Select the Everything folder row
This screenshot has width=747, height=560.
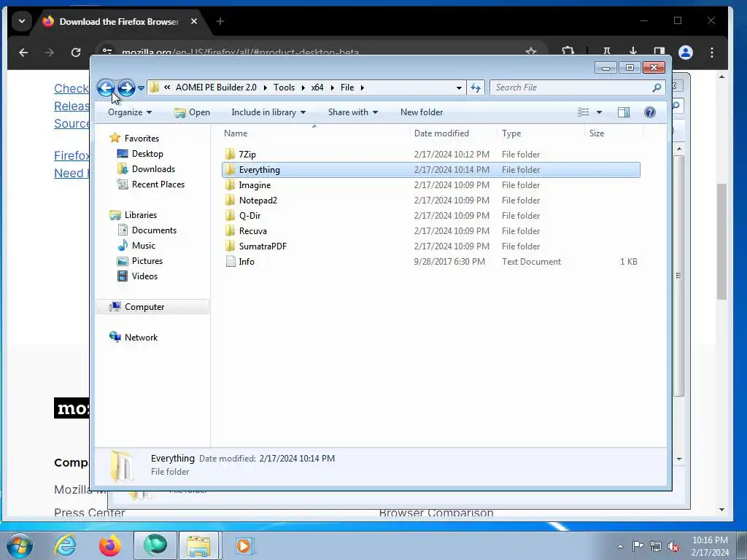(x=430, y=170)
